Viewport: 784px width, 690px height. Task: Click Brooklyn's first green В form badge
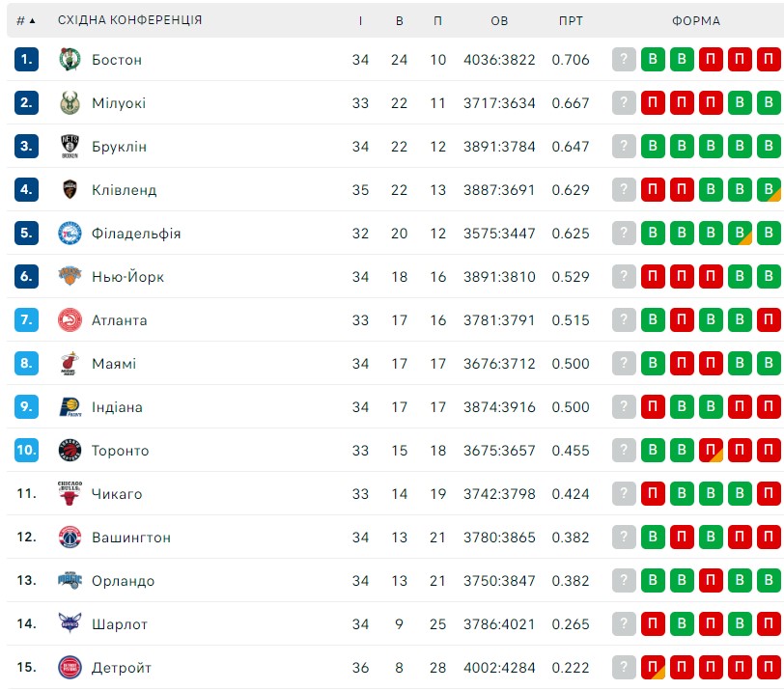[x=653, y=146]
